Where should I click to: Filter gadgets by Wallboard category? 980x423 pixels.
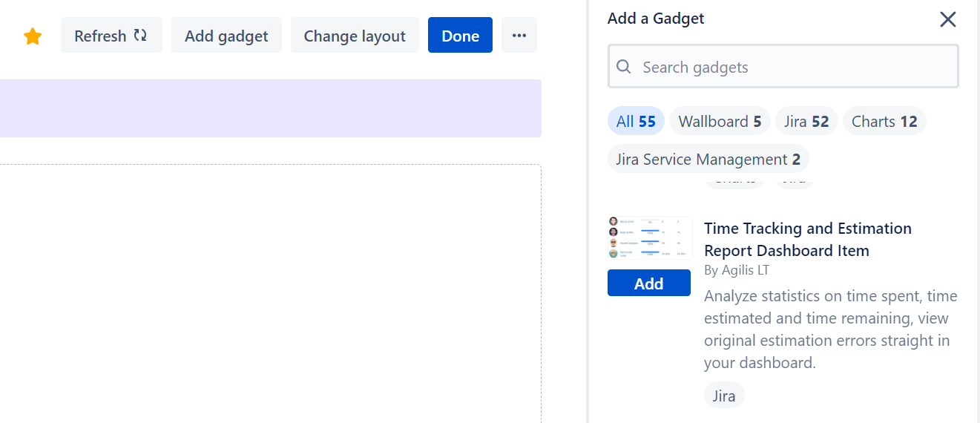point(720,122)
